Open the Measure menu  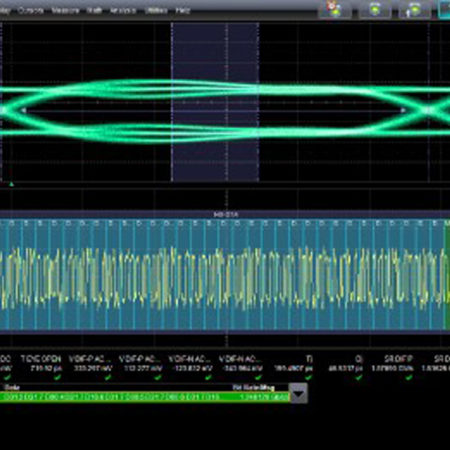tap(65, 11)
